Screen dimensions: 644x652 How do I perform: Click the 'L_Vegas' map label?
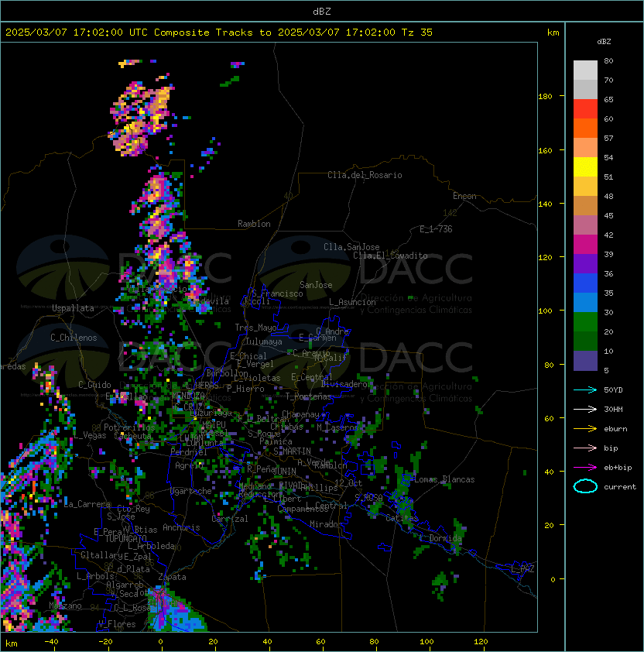click(x=90, y=435)
